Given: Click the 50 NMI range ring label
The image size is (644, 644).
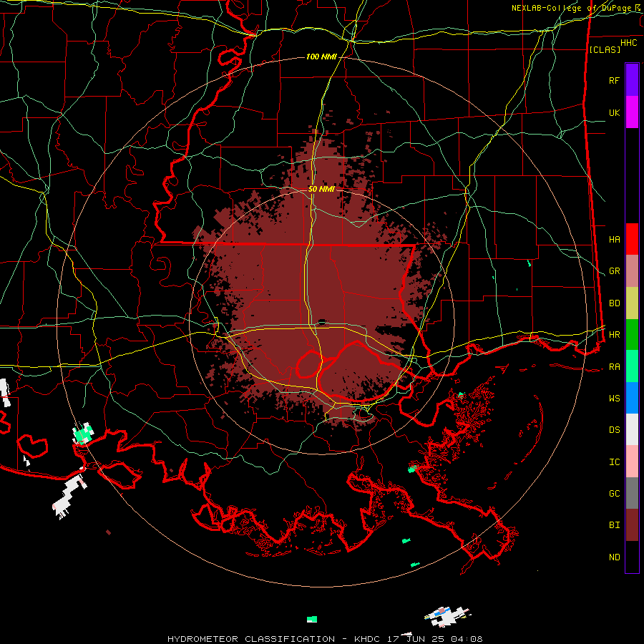Looking at the screenshot, I should [x=321, y=189].
